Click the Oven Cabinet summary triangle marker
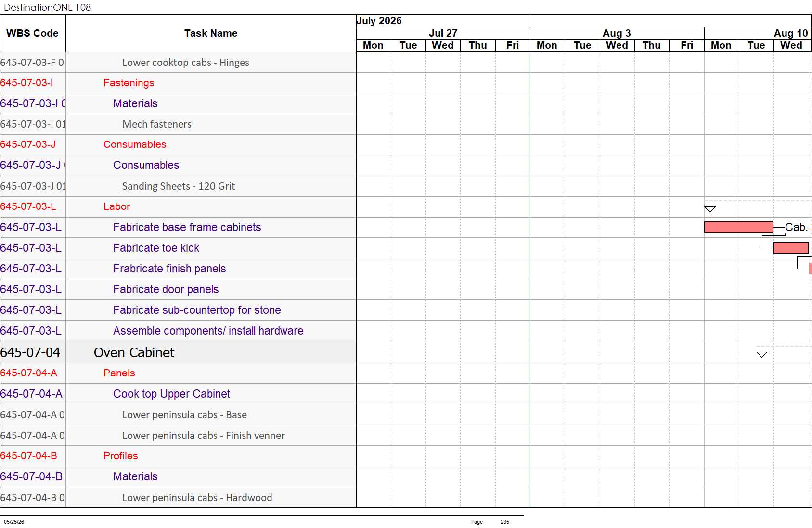812x528 pixels. coord(761,354)
